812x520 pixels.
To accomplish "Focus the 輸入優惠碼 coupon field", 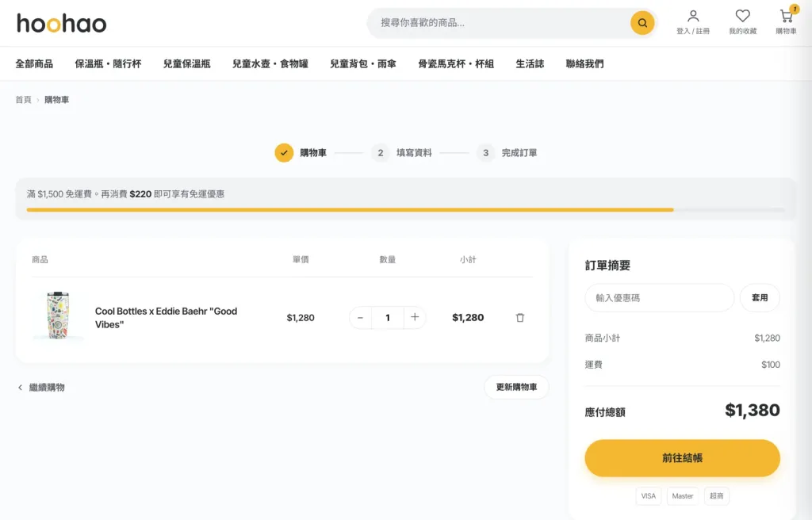I will click(x=659, y=298).
